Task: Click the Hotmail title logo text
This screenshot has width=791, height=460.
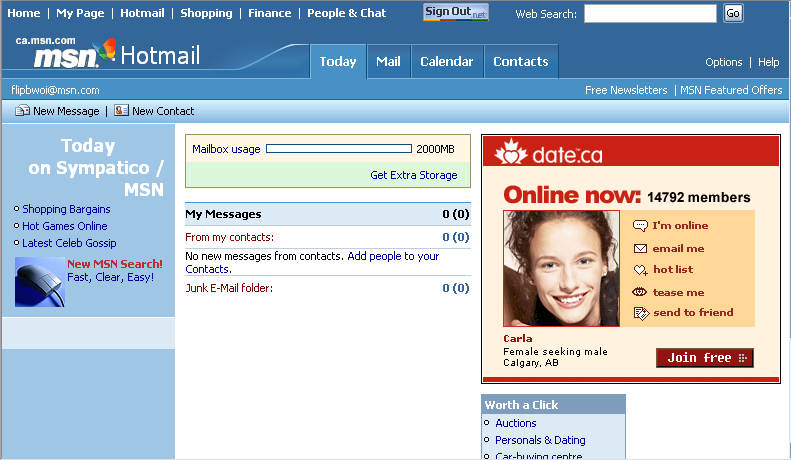Action: pyautogui.click(x=160, y=55)
